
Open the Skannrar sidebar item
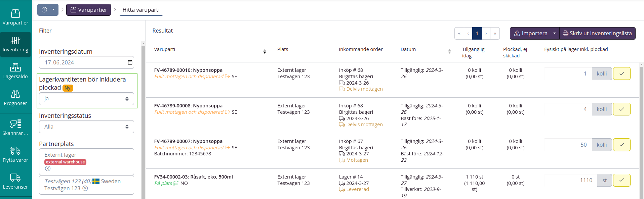tap(15, 128)
